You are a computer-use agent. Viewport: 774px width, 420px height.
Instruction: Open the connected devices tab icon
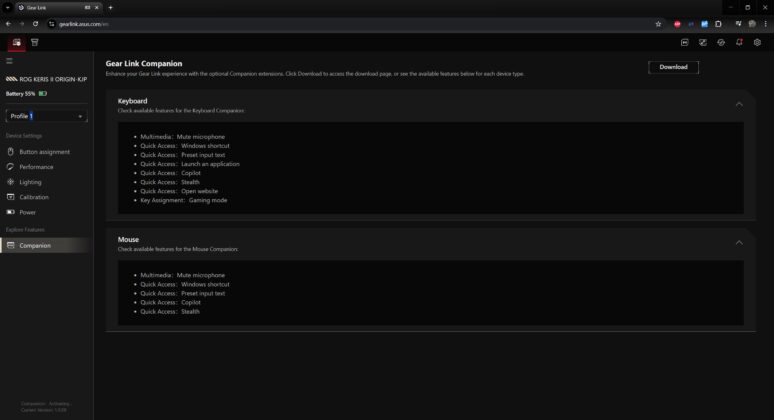(x=16, y=42)
